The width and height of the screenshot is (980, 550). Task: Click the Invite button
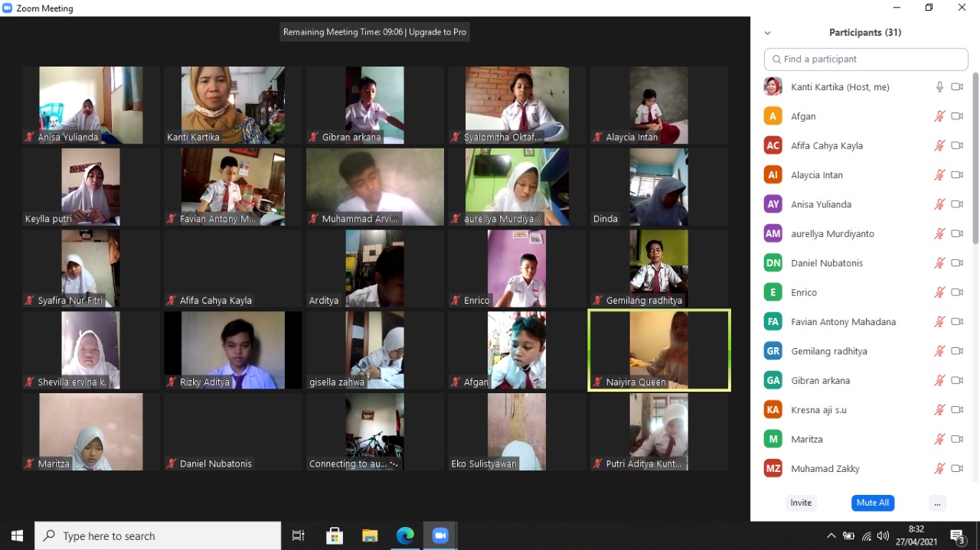[801, 503]
